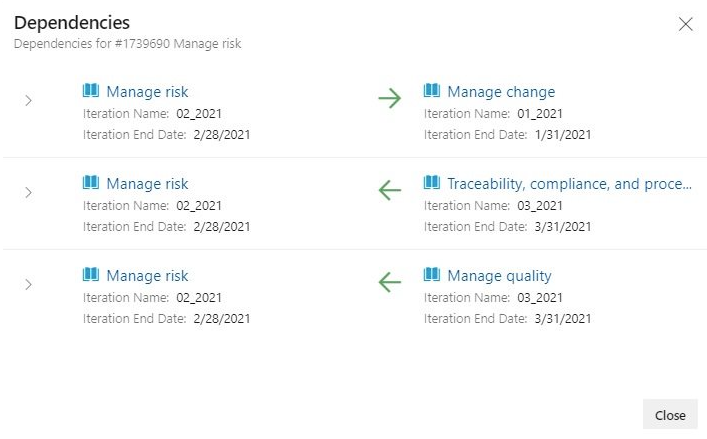Open the Manage change work item link

[501, 92]
